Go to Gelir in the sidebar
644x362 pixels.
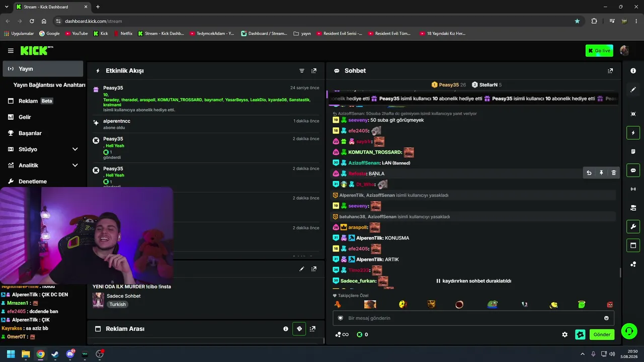[43, 117]
